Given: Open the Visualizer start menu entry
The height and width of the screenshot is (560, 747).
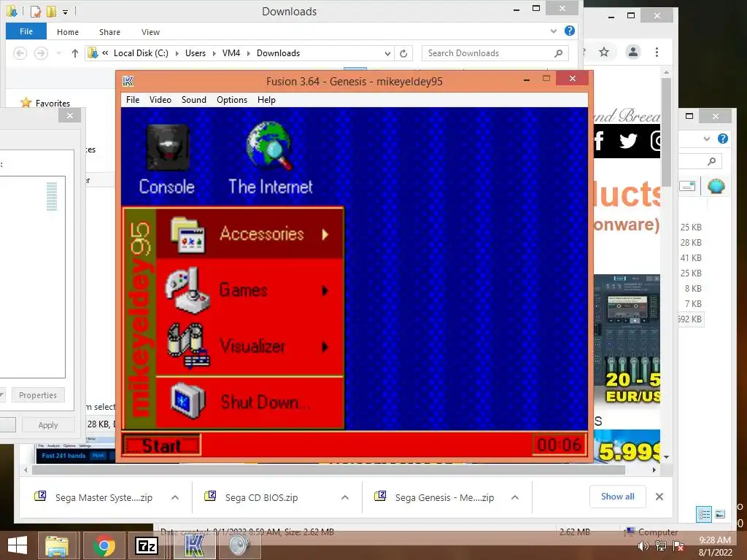Looking at the screenshot, I should [250, 346].
